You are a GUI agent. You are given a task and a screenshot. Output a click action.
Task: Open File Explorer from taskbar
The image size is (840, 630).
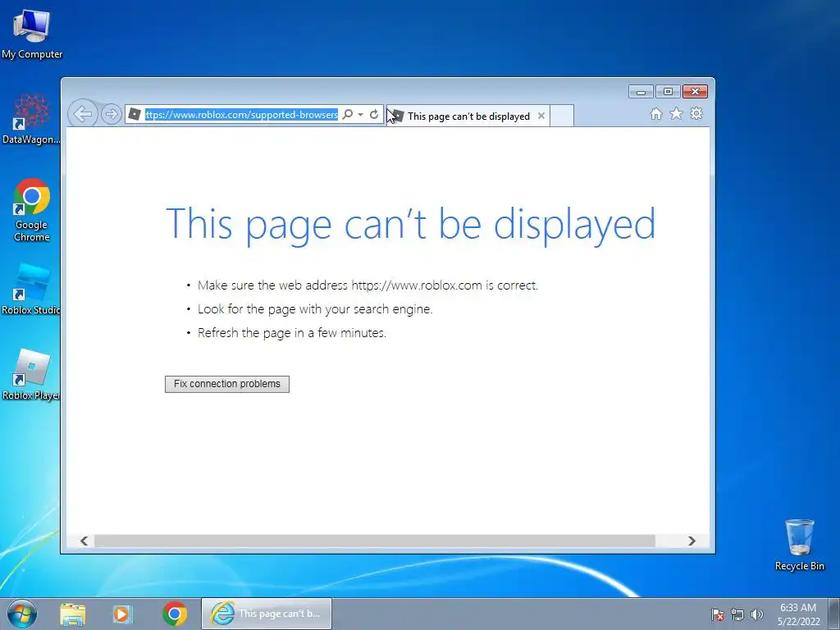click(x=73, y=614)
